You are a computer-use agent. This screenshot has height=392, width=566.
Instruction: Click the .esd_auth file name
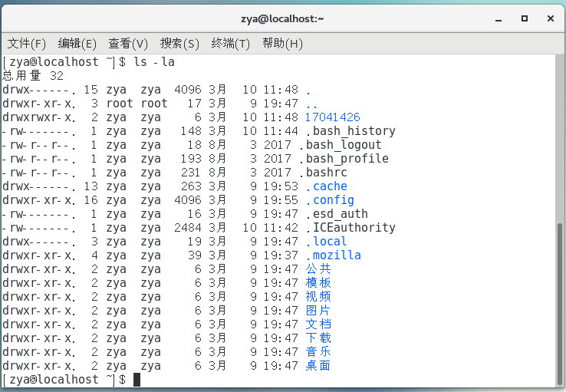337,214
